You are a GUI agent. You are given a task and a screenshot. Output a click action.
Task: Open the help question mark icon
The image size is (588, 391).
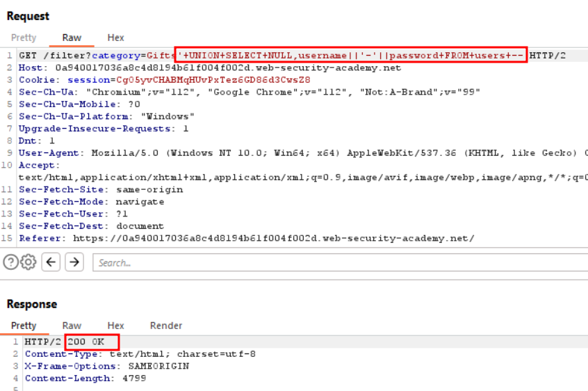coord(10,262)
